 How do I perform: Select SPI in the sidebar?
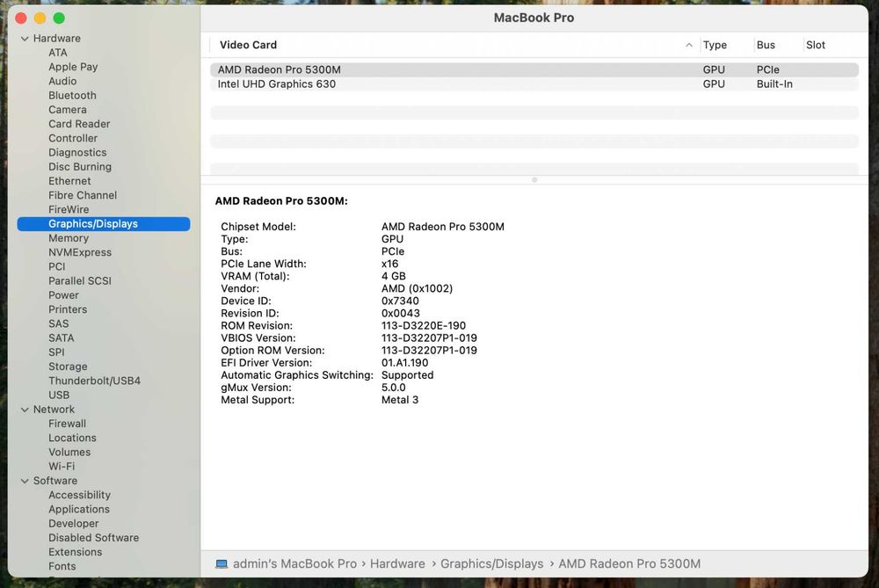(56, 352)
